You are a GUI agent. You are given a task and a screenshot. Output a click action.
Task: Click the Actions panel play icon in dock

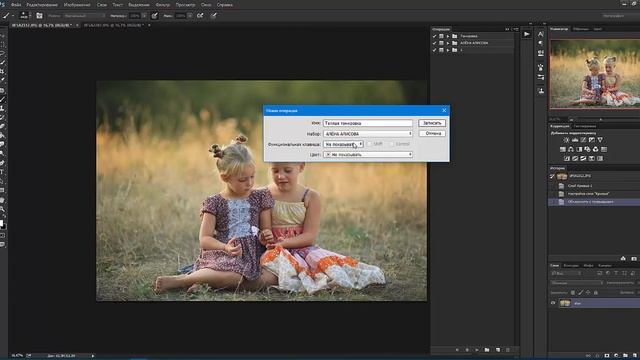click(x=527, y=34)
